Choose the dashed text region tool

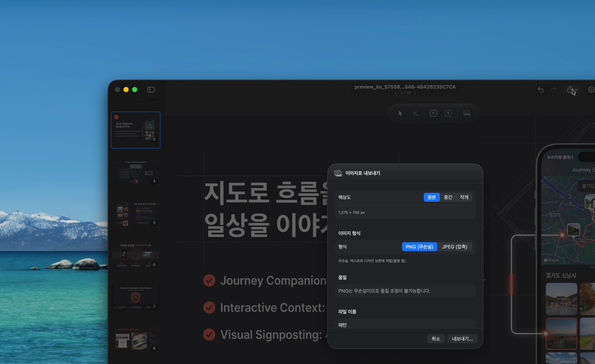(448, 113)
